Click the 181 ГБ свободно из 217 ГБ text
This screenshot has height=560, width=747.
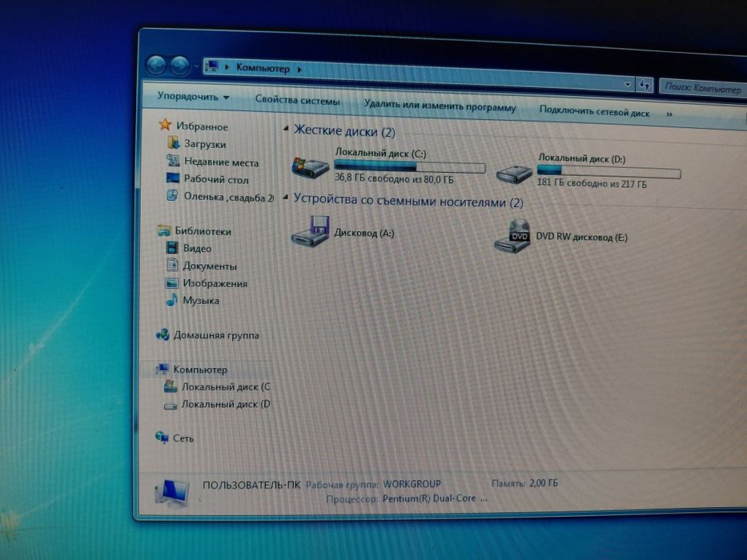tap(592, 183)
